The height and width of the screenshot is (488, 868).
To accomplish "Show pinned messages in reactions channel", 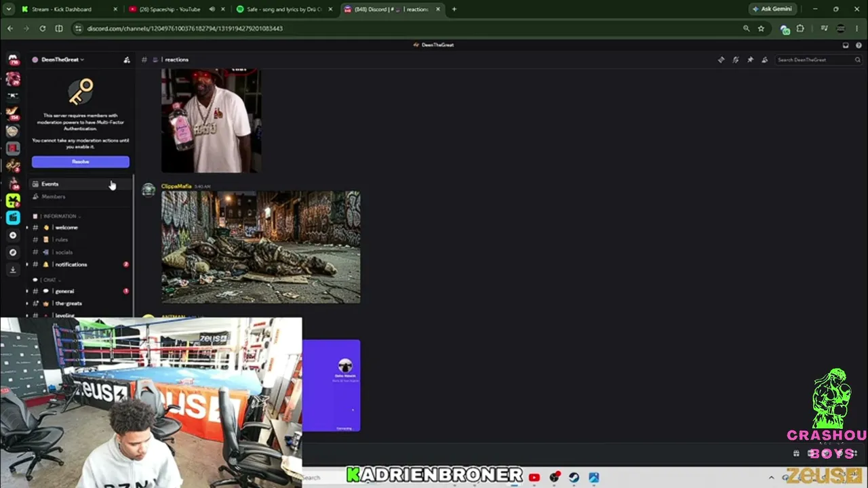I will tap(750, 60).
